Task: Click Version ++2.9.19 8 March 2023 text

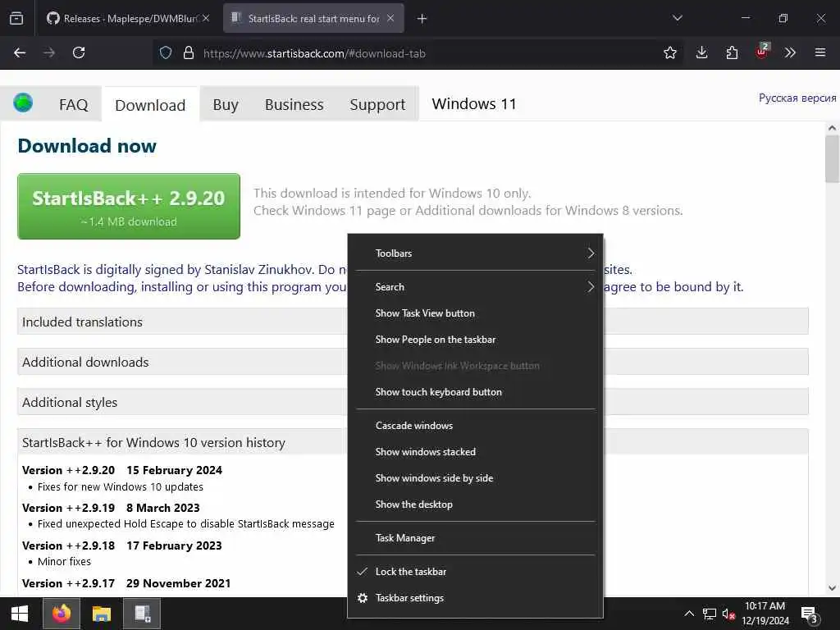Action: (111, 507)
